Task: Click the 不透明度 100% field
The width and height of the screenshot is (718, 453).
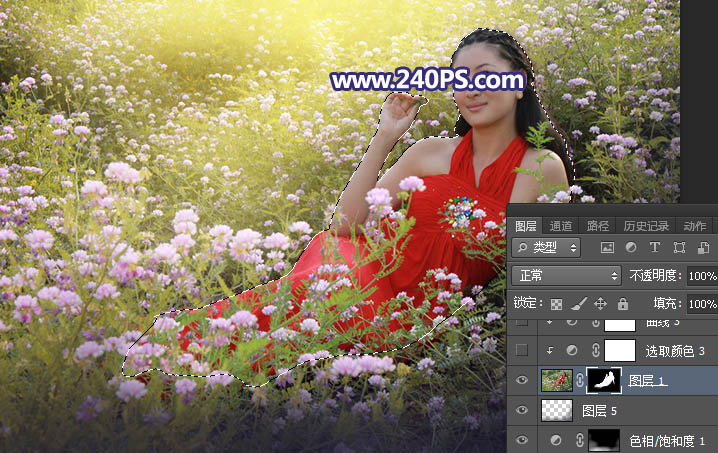Action: (702, 276)
